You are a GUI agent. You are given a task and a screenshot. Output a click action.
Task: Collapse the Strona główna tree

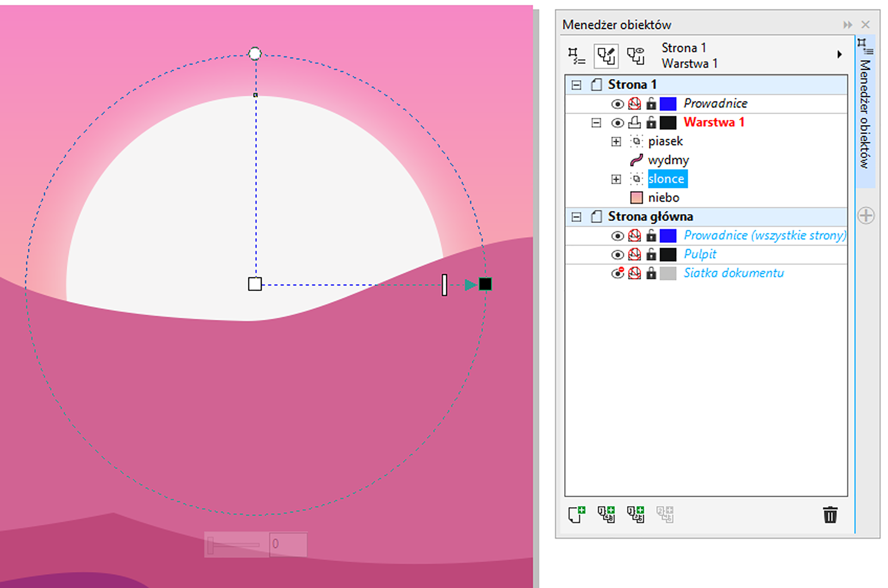576,217
